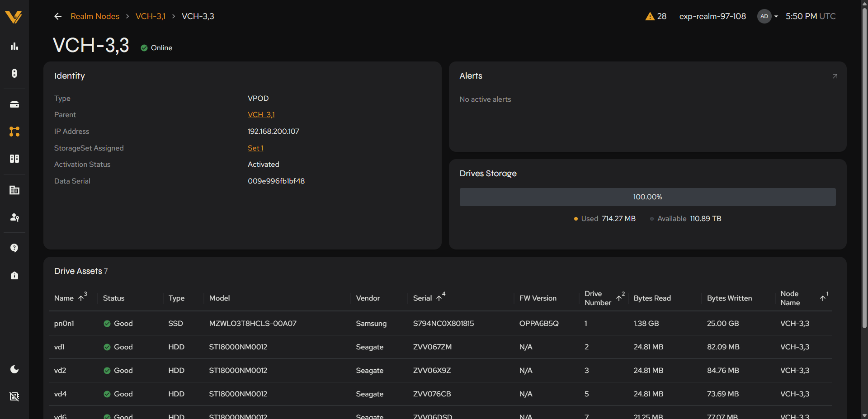The width and height of the screenshot is (868, 419).
Task: Click IP address 192.168.200.107
Action: tap(274, 132)
